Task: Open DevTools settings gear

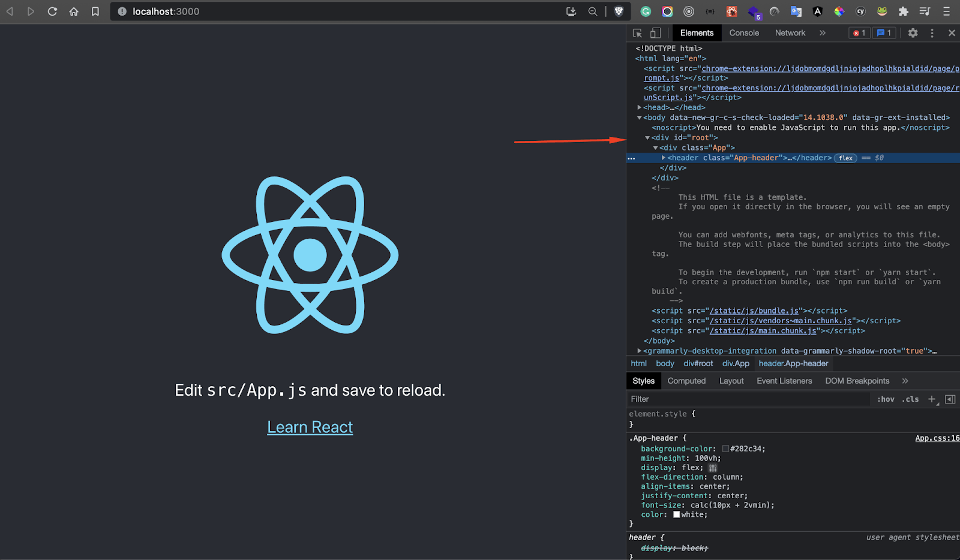Action: (913, 33)
